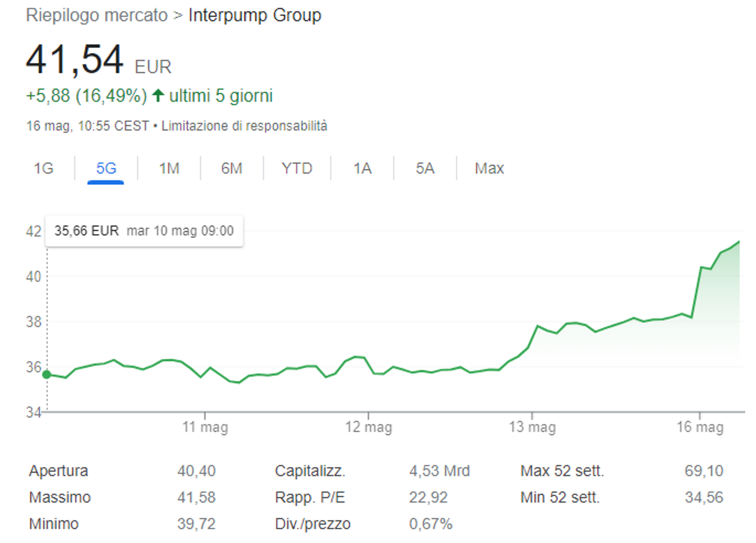Choose the YTD time range tab
This screenshot has width=756, height=543.
tap(297, 168)
